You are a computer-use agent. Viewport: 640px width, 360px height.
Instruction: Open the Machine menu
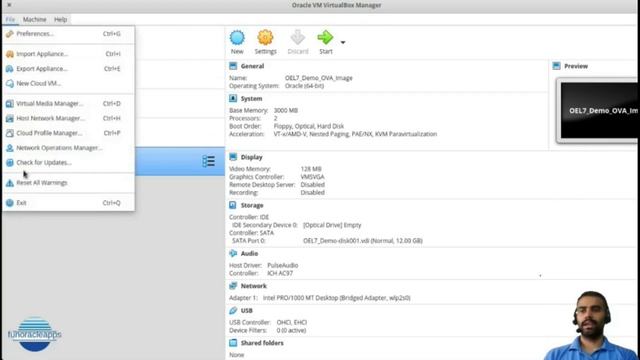pyautogui.click(x=34, y=20)
